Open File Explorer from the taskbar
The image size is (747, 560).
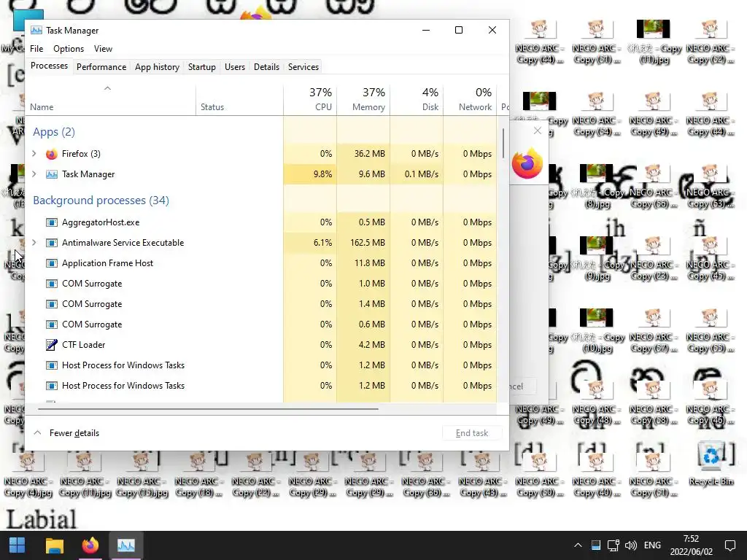click(x=54, y=545)
